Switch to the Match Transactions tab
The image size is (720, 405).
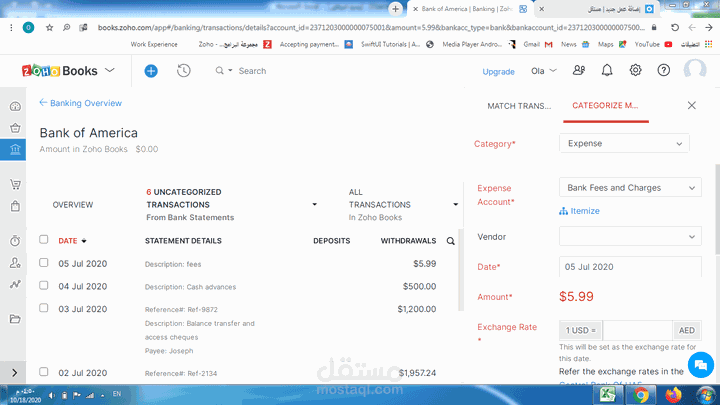tap(519, 106)
